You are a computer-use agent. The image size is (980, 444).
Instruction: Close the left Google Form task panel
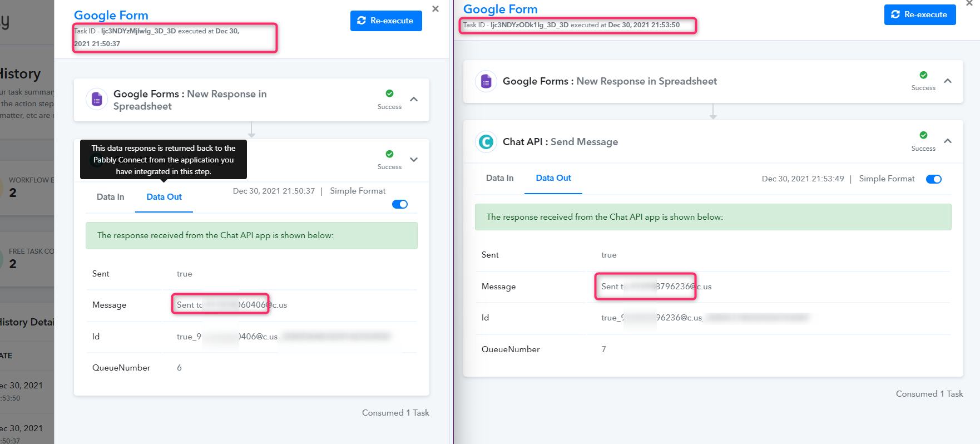pos(435,9)
